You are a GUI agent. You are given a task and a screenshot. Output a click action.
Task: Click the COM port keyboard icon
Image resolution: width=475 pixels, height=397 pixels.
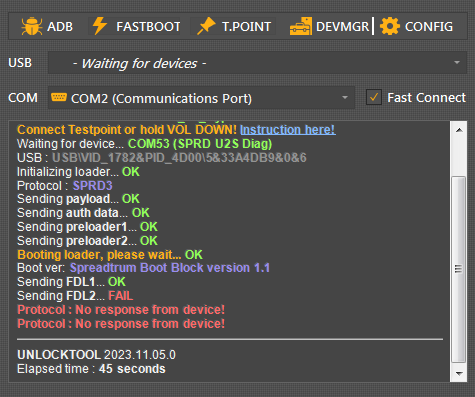pyautogui.click(x=59, y=97)
